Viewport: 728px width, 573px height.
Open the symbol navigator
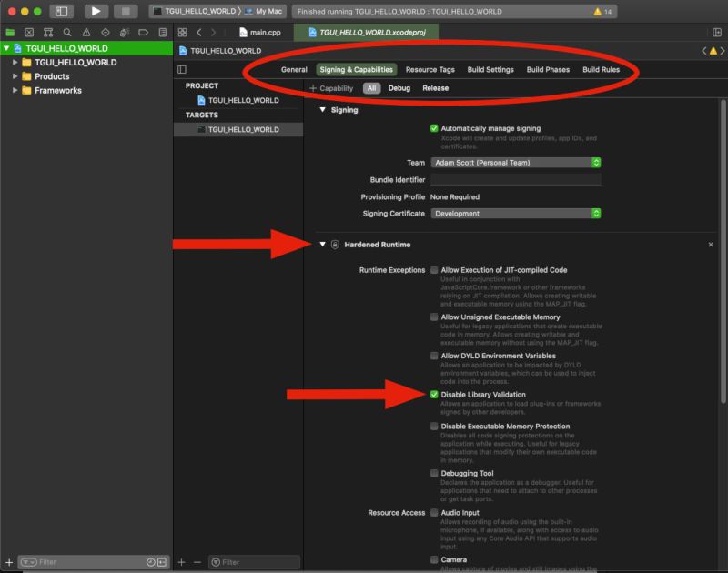48,32
